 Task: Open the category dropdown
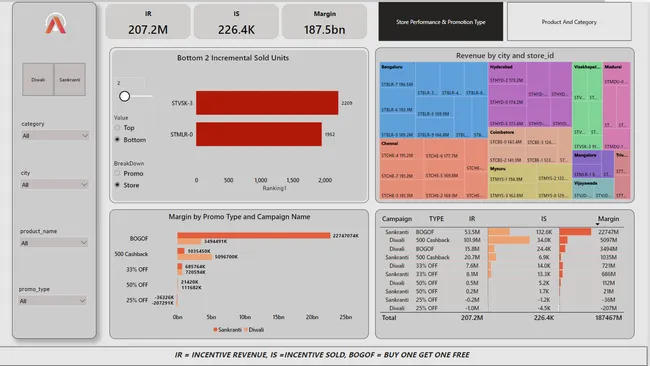(x=55, y=136)
